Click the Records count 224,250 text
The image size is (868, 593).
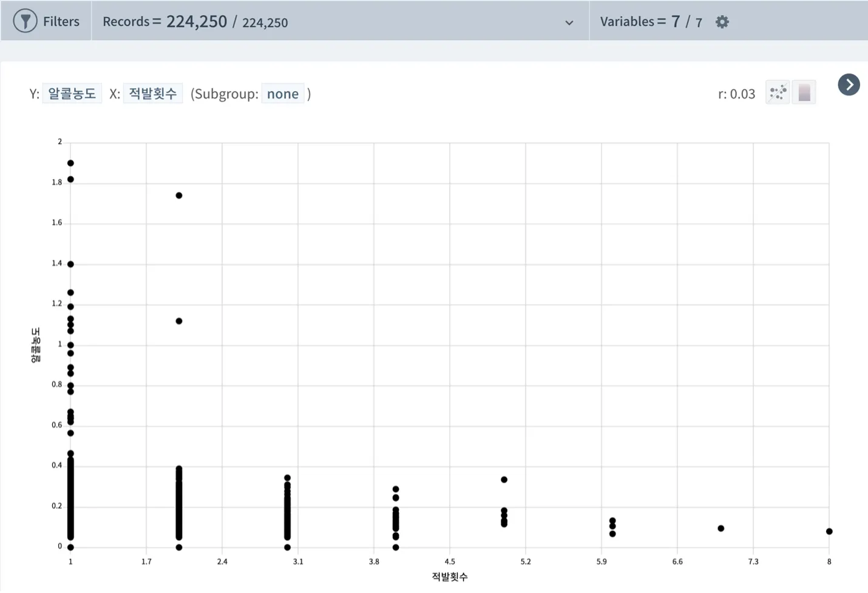tap(195, 21)
